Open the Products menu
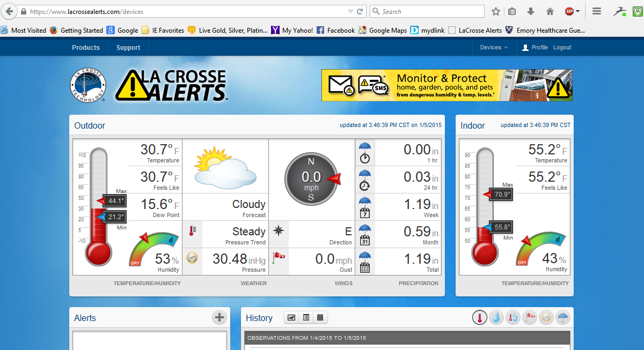 click(86, 48)
